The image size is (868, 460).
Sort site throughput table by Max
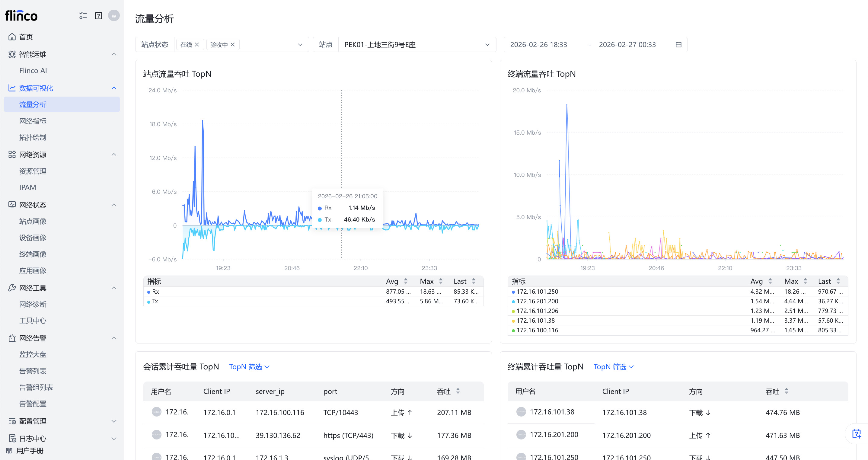440,281
